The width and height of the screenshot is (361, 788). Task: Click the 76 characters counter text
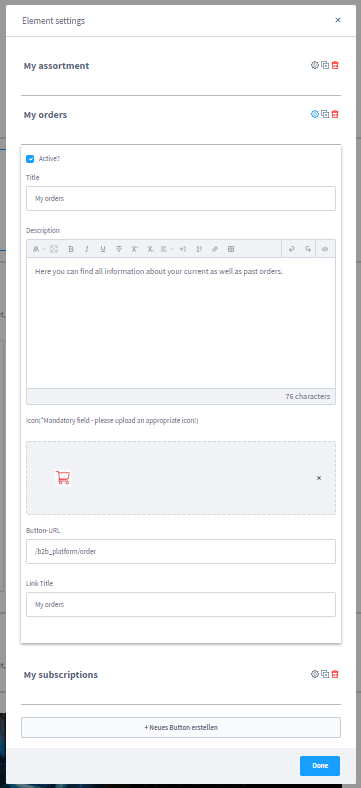[308, 396]
